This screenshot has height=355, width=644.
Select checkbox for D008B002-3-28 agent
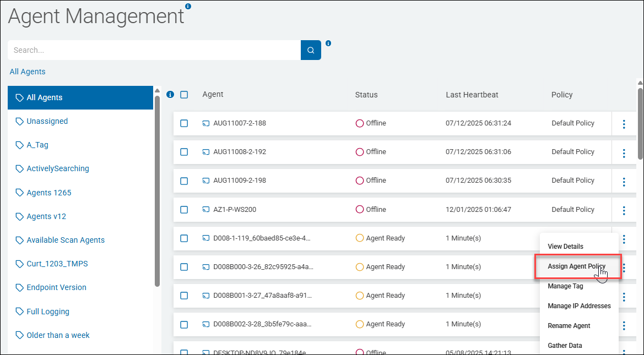184,325
